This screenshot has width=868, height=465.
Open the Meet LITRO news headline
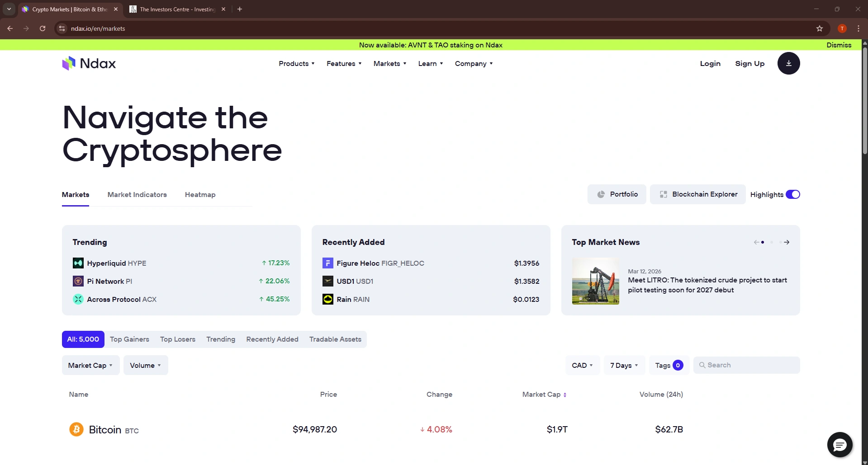[707, 285]
